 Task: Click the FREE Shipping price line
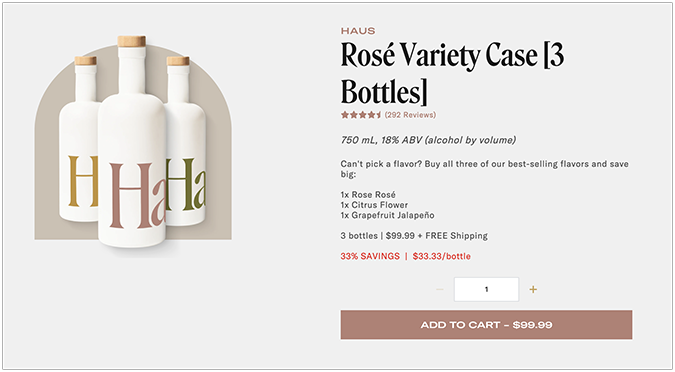(414, 236)
